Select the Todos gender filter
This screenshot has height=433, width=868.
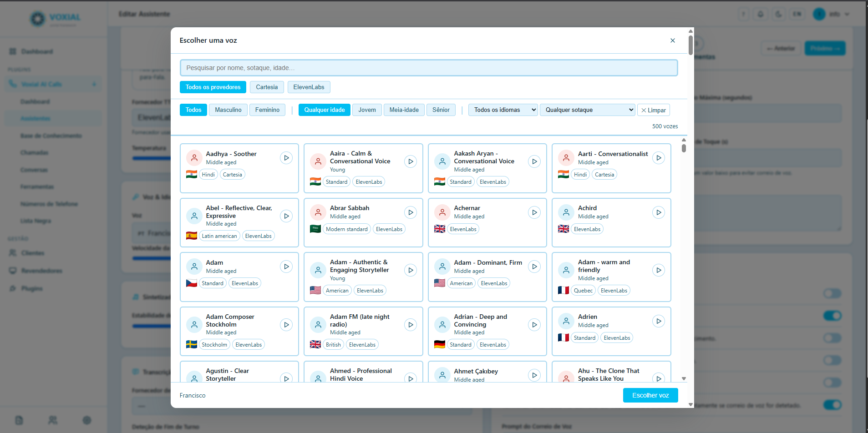point(193,110)
